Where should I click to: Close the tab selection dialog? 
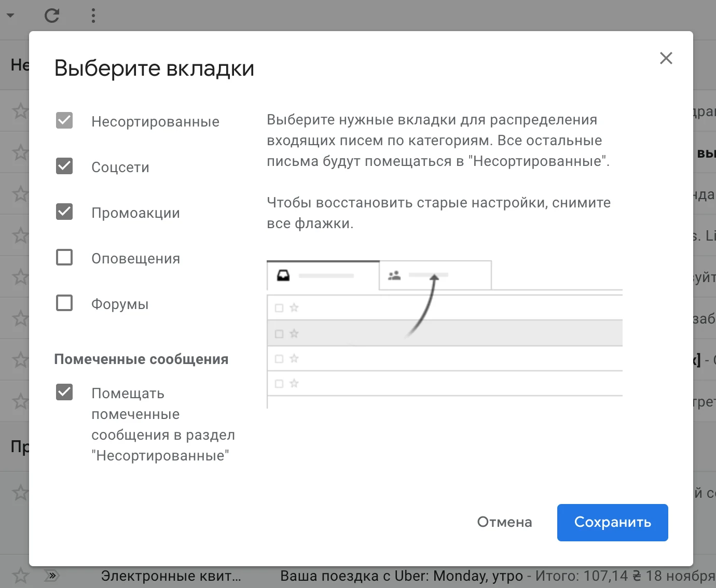click(666, 58)
